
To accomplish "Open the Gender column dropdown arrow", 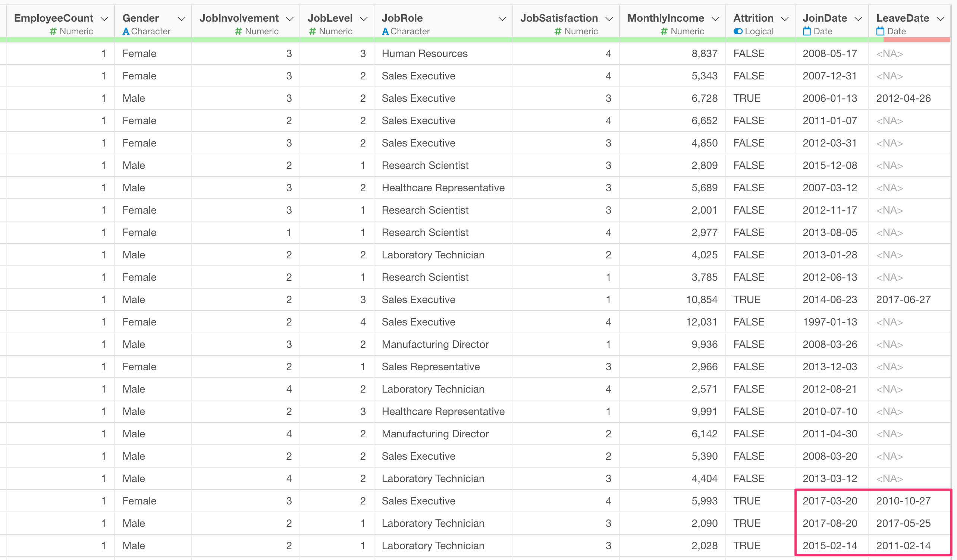I will click(182, 19).
